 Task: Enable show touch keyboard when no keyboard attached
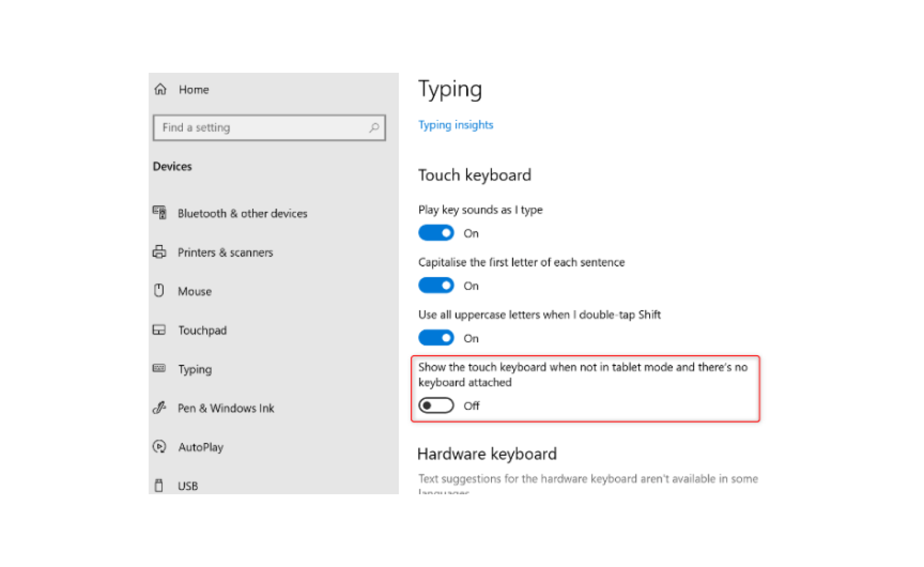coord(436,405)
